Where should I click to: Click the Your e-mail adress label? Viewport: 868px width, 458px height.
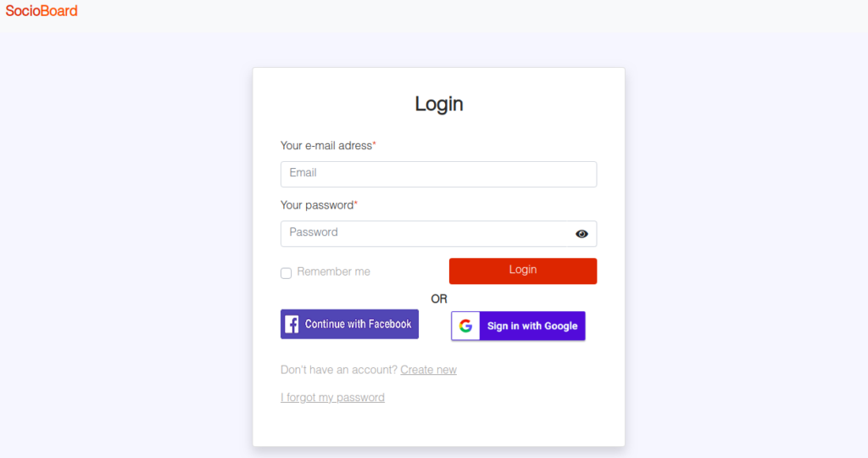coord(326,146)
